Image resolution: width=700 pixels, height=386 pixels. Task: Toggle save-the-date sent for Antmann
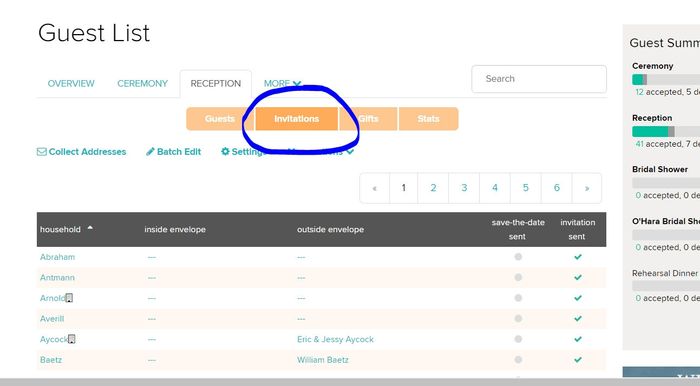pyautogui.click(x=518, y=277)
